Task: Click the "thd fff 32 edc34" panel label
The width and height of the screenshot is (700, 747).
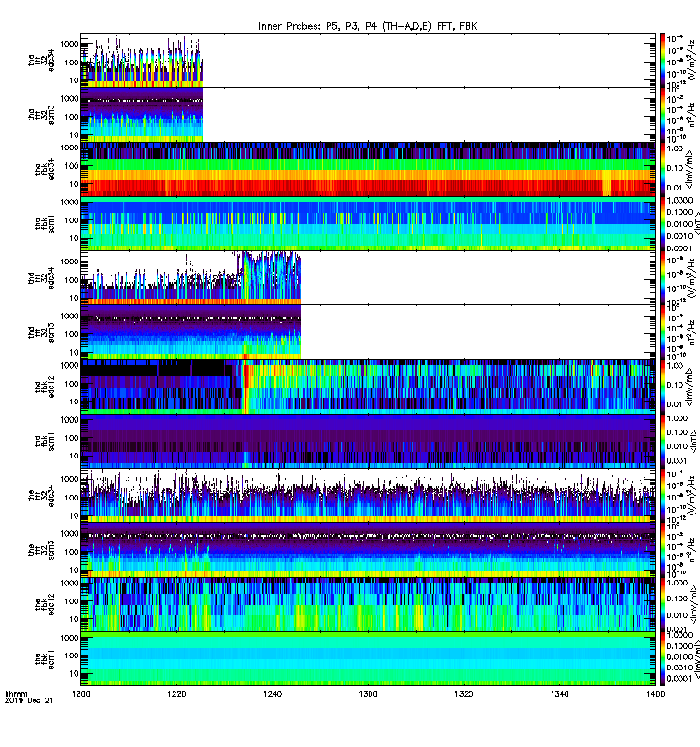Action: pos(41,278)
